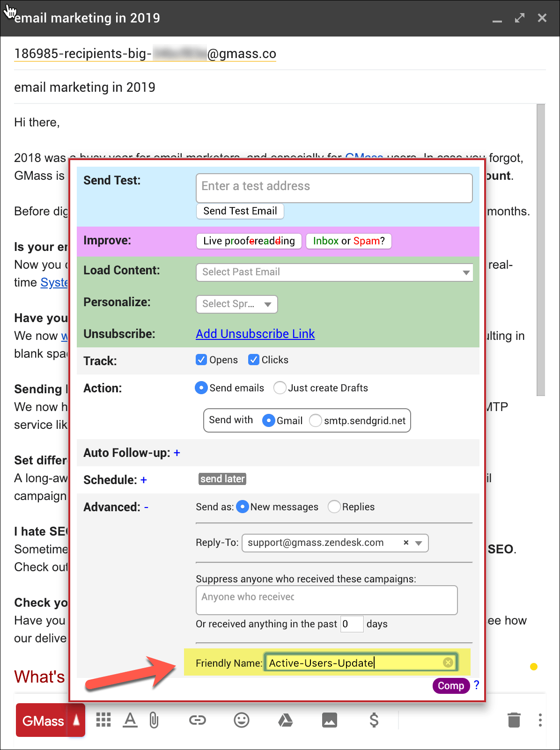Expand the Auto Follow-up section

pos(177,453)
